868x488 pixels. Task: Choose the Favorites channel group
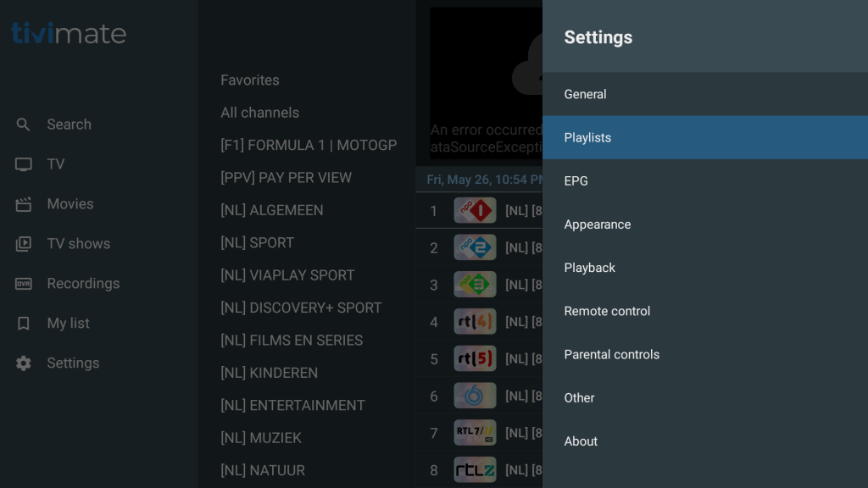click(x=249, y=80)
